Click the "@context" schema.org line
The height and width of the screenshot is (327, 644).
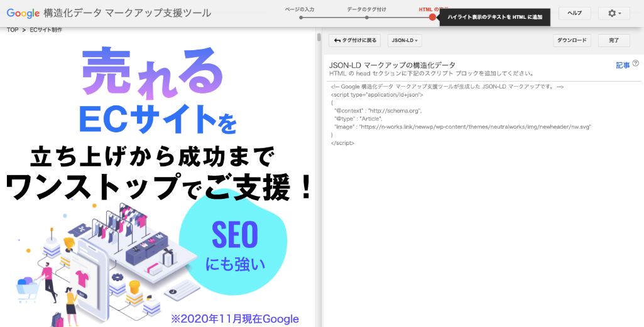coord(378,110)
